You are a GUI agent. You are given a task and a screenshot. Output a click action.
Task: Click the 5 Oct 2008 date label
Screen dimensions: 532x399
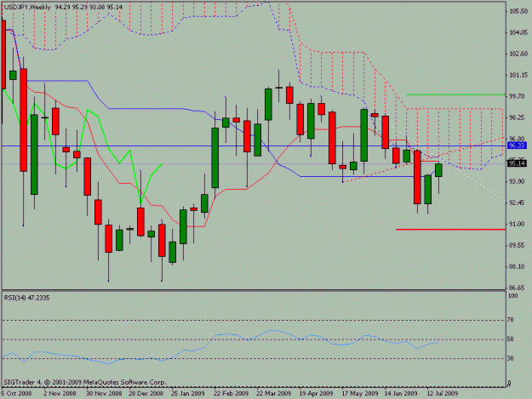pyautogui.click(x=16, y=393)
